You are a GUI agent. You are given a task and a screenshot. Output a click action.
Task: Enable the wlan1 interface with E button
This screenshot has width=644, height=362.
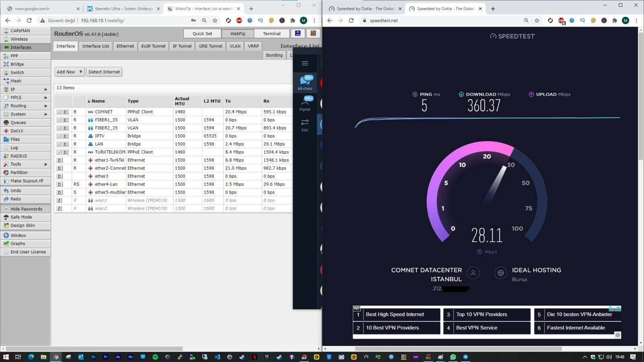click(60, 200)
